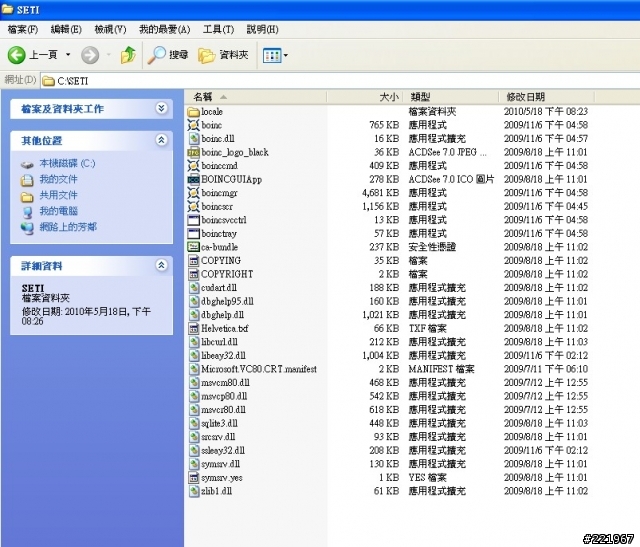This screenshot has height=547, width=640.
Task: Select the boincmgr application icon
Action: (193, 193)
